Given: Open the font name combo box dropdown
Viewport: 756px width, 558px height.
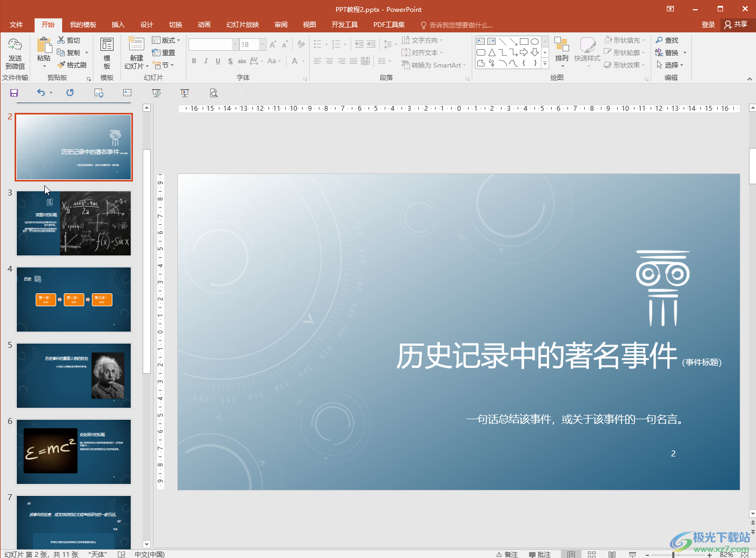Looking at the screenshot, I should (235, 44).
